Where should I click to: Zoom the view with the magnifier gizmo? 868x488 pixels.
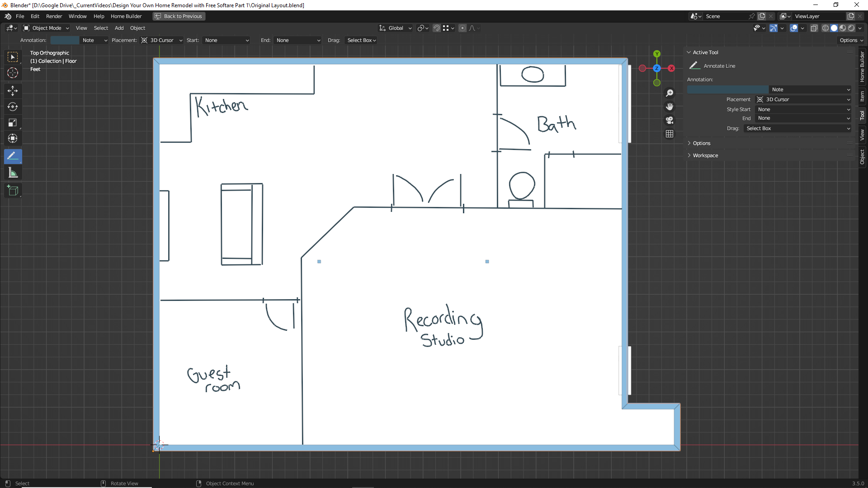(x=670, y=93)
